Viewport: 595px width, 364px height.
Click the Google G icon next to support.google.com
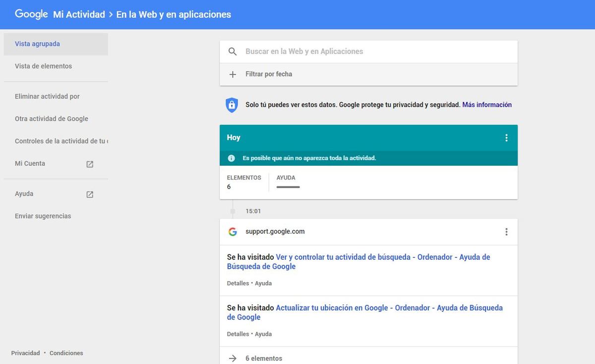[x=233, y=232]
